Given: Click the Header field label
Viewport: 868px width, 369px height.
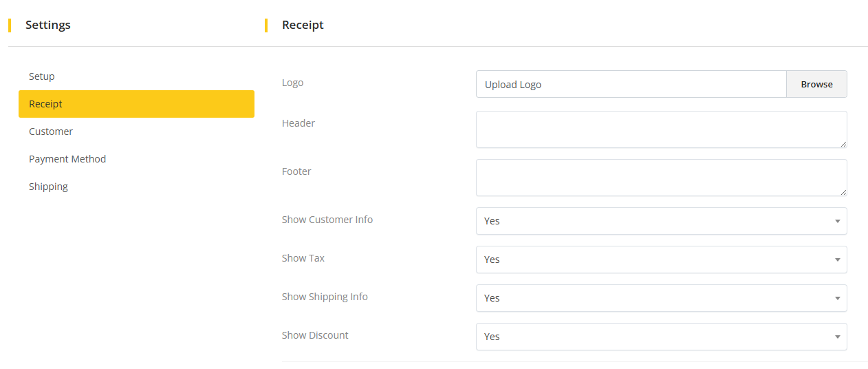Looking at the screenshot, I should point(299,123).
